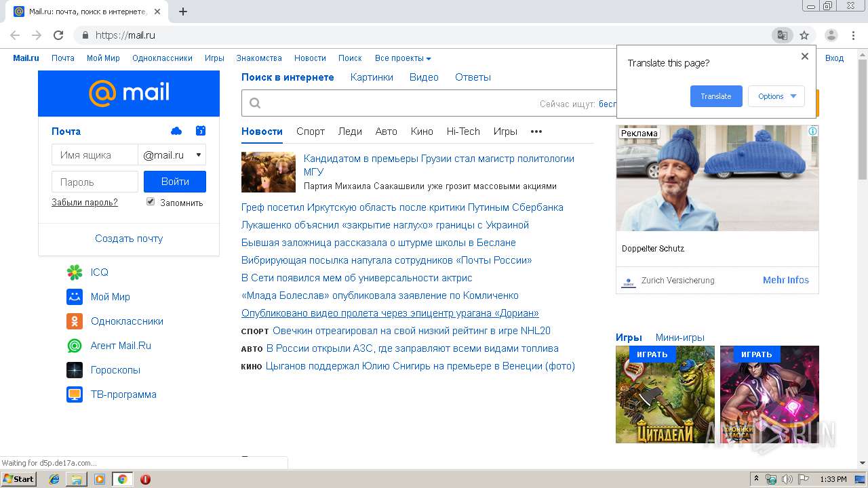The height and width of the screenshot is (488, 868).
Task: Click the Translate button
Action: click(x=716, y=96)
